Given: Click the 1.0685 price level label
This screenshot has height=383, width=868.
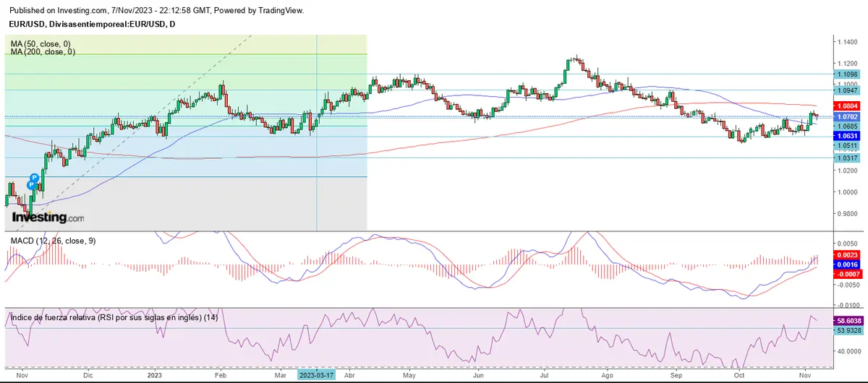Looking at the screenshot, I should pos(847,126).
